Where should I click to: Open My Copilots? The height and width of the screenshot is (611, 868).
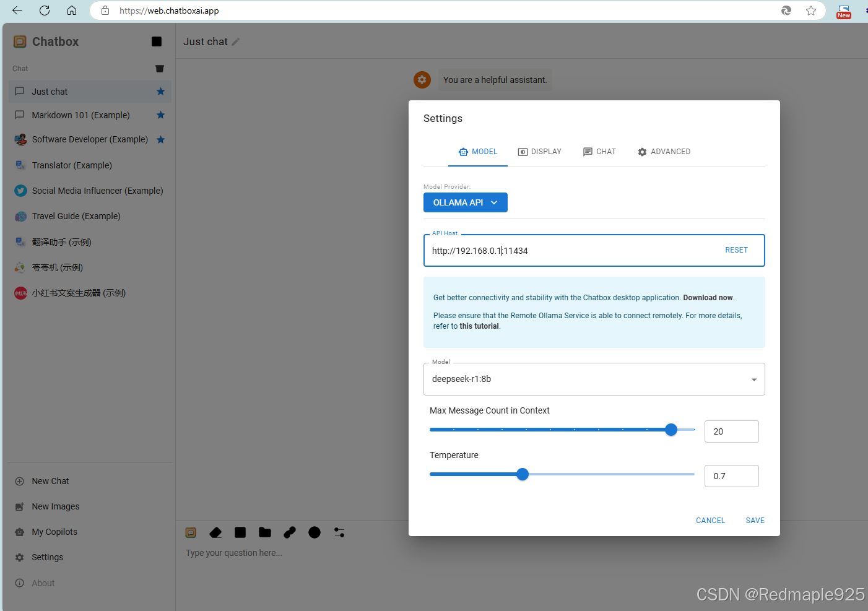click(x=90, y=532)
